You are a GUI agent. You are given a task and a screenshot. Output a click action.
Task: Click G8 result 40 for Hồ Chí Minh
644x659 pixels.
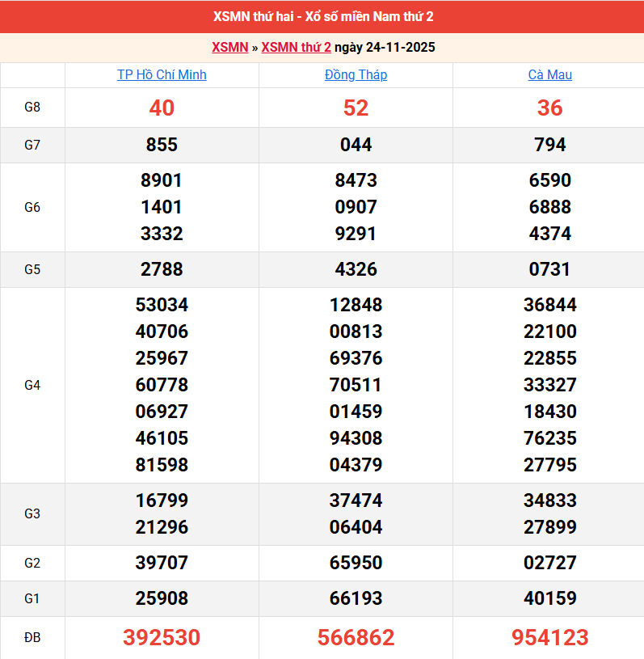coord(162,108)
